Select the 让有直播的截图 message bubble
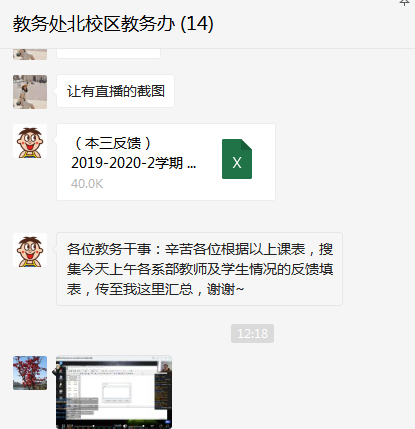Screen dimensions: 415x429 click(116, 91)
